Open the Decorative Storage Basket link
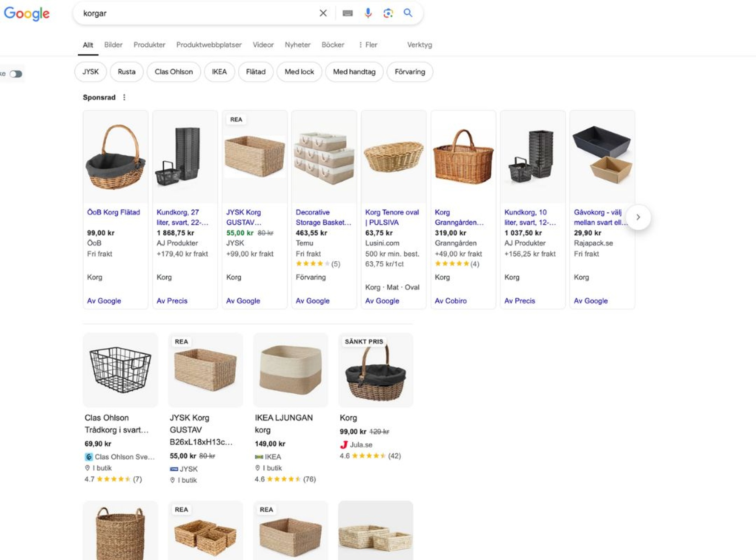This screenshot has width=756, height=560. pyautogui.click(x=323, y=217)
